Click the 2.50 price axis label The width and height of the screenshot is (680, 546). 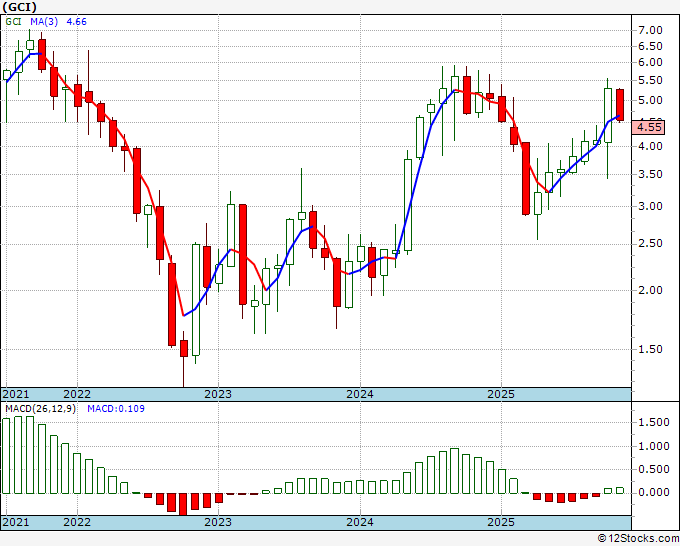(x=650, y=244)
